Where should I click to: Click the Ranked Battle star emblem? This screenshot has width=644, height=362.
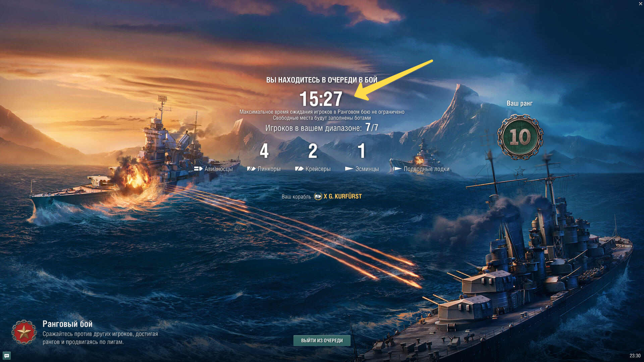24,332
